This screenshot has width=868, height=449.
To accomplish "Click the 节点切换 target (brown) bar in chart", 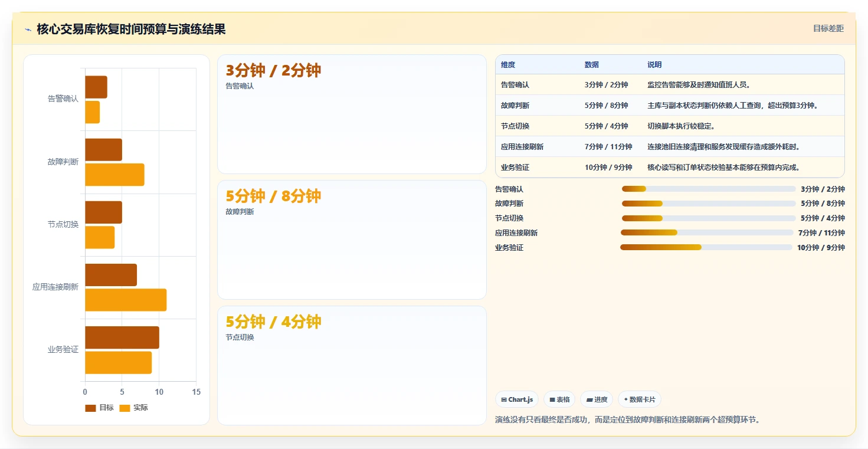I will tap(103, 212).
